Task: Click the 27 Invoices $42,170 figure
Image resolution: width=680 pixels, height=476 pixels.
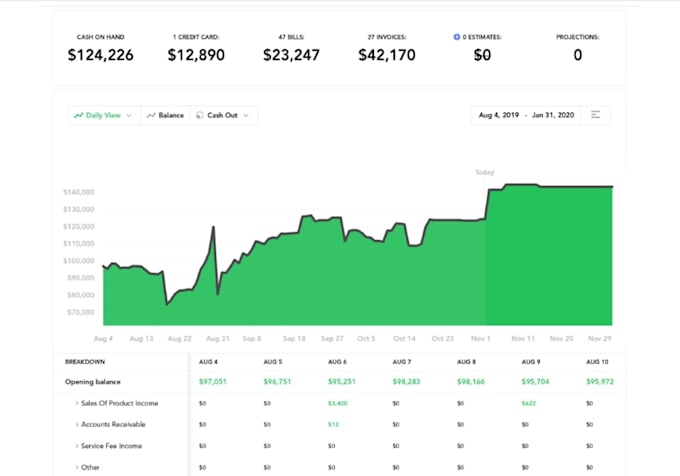Action: pyautogui.click(x=387, y=55)
